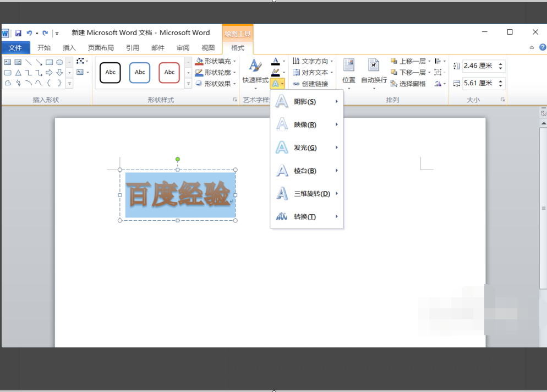This screenshot has height=392, width=547.
Task: Click the Save icon in quick access toolbar
Action: click(x=18, y=33)
